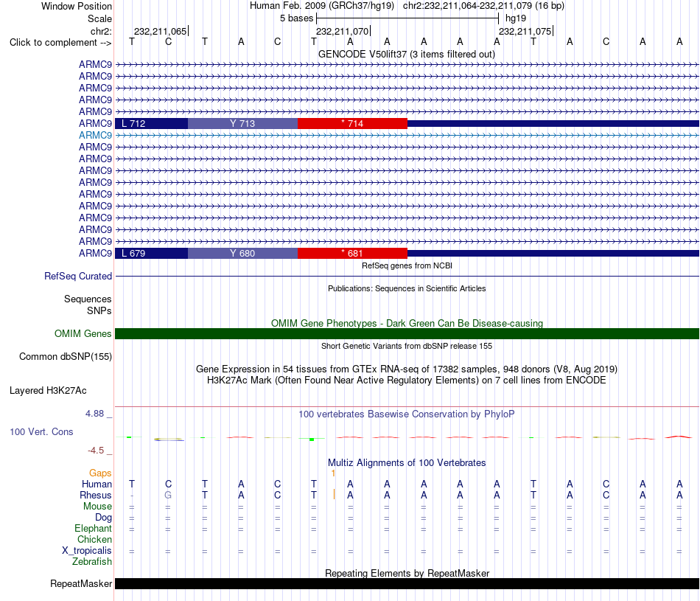This screenshot has width=700, height=601.
Task: Click the OMIM Genes label
Action: coord(83,334)
